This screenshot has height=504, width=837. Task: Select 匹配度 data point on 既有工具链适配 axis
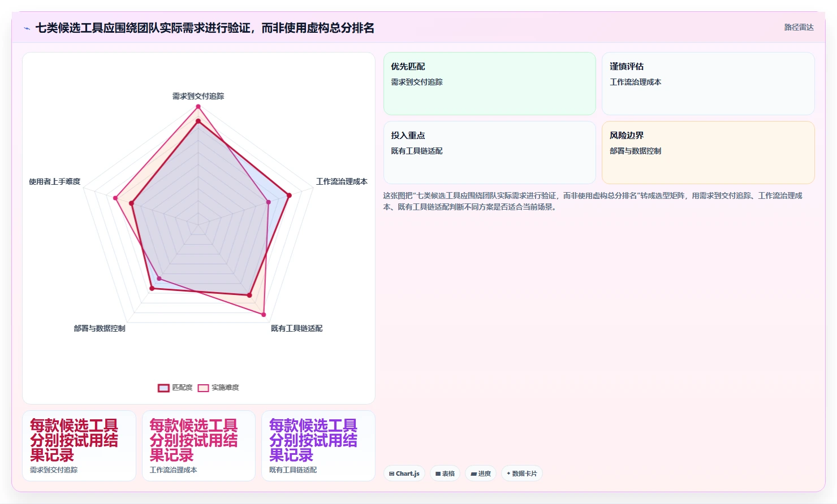click(x=249, y=295)
